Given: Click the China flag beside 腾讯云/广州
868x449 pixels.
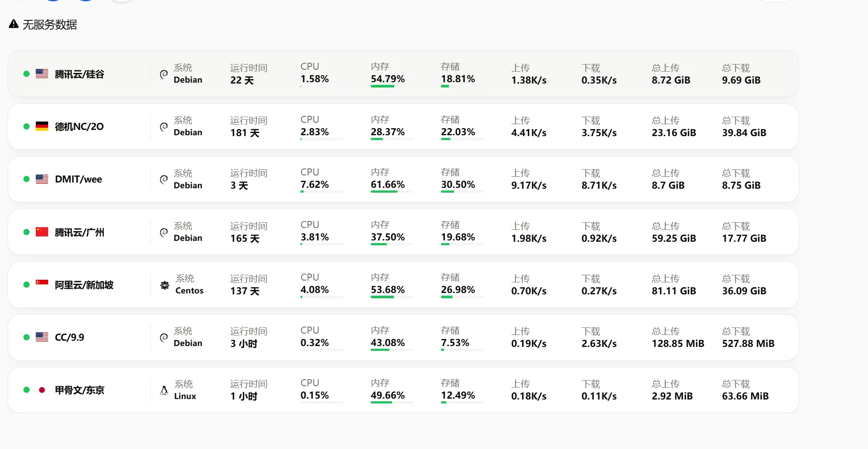Looking at the screenshot, I should tap(42, 232).
